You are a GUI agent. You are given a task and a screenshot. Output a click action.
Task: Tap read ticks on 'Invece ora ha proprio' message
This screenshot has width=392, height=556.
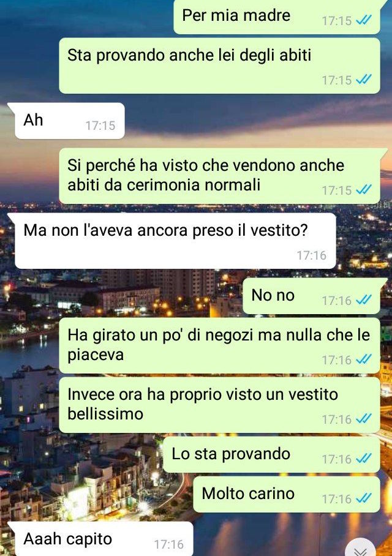pos(364,419)
